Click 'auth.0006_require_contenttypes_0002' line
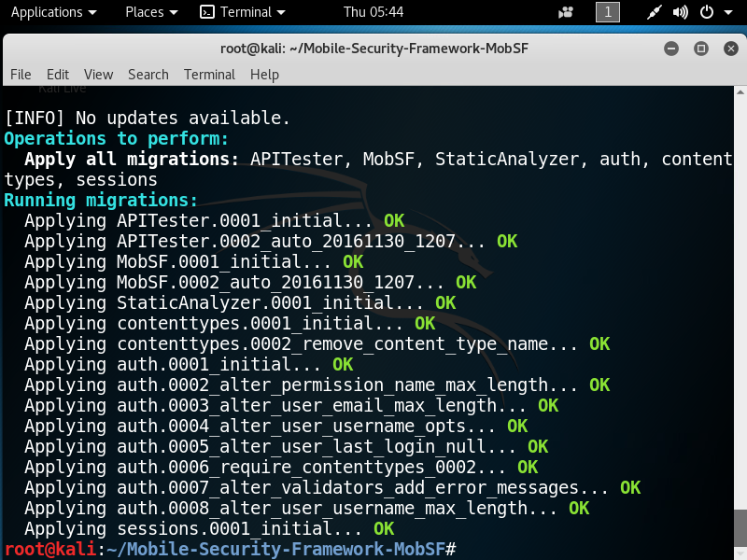747x560 pixels. pyautogui.click(x=281, y=467)
